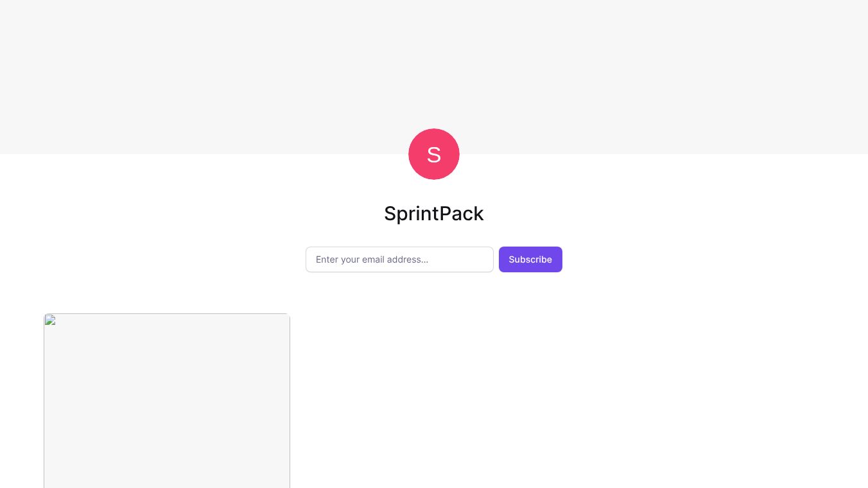Click the cover banner behind the avatar
Screen dimensions: 868x488
pyautogui.click(x=434, y=64)
